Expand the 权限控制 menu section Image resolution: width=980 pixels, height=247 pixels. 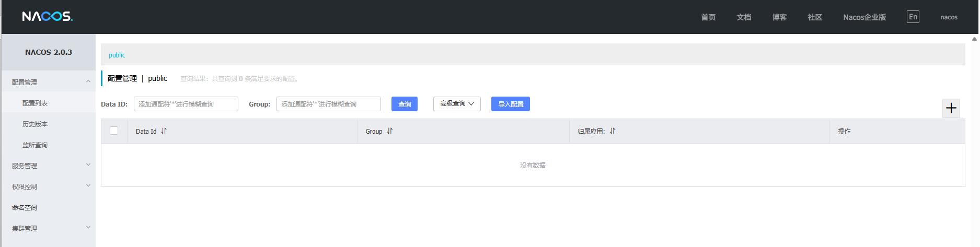(49, 186)
